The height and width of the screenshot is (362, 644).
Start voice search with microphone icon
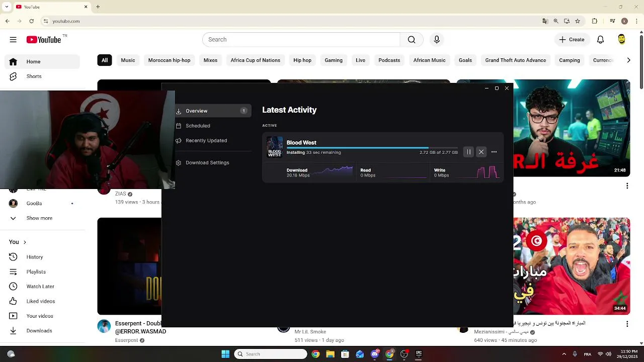click(437, 40)
